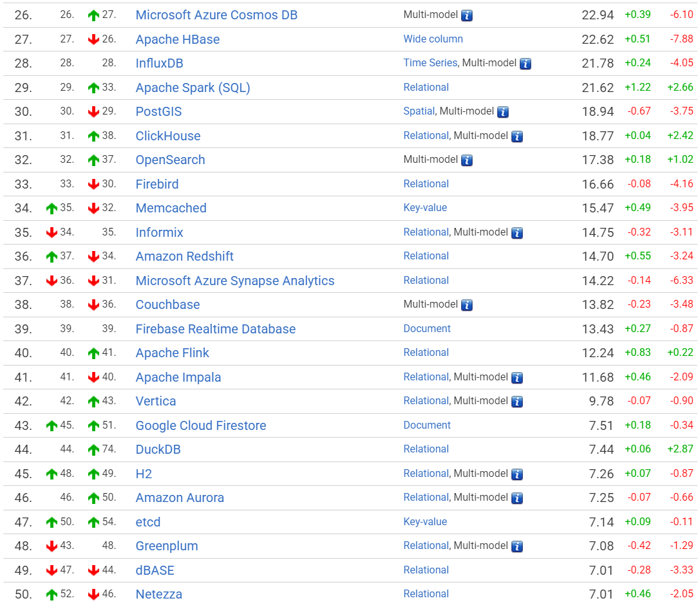Select the DuckDB score value 7.44

pos(601,450)
